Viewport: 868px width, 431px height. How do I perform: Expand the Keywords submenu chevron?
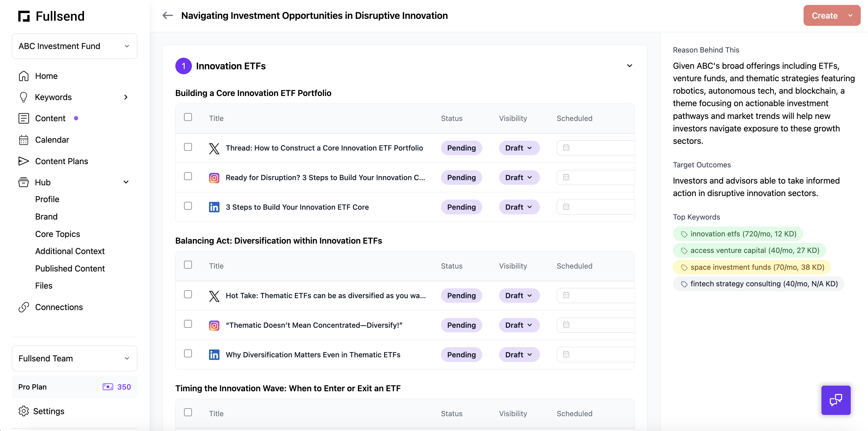click(x=126, y=97)
